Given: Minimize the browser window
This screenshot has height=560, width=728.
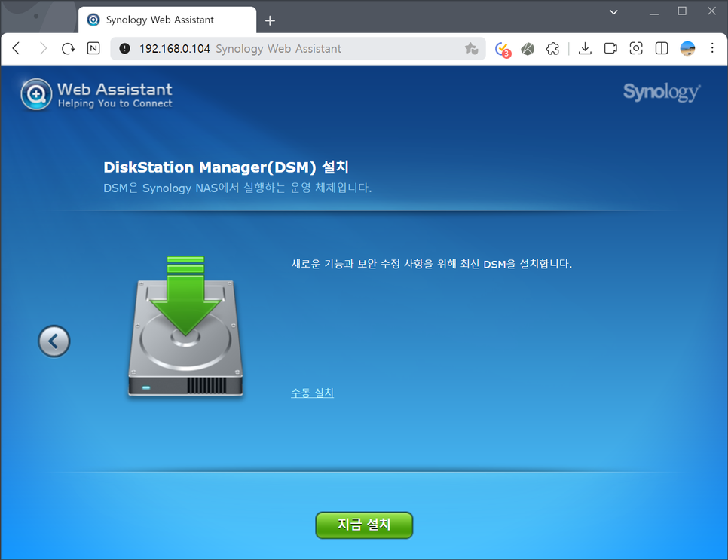Looking at the screenshot, I should tap(654, 12).
